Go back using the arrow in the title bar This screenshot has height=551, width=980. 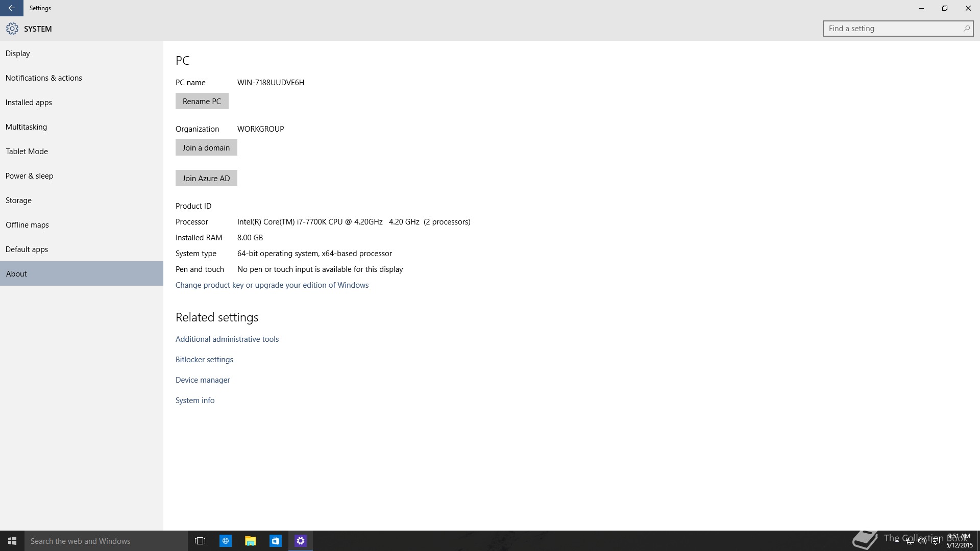point(11,8)
